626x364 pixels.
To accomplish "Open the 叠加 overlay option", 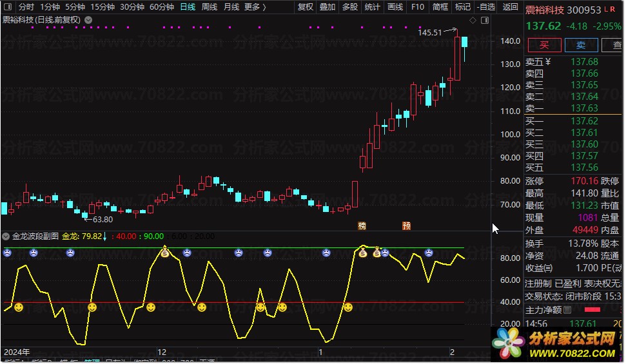I will pos(328,7).
